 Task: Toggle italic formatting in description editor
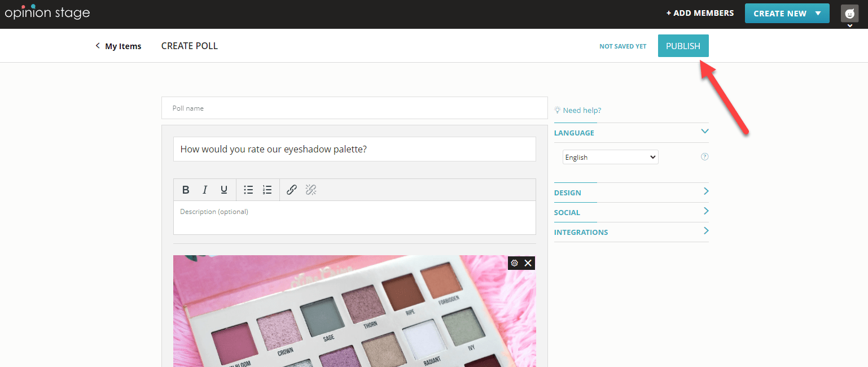[x=205, y=190]
